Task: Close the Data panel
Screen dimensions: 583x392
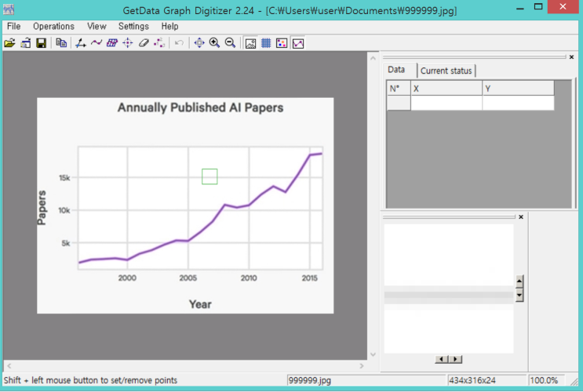Action: click(571, 57)
